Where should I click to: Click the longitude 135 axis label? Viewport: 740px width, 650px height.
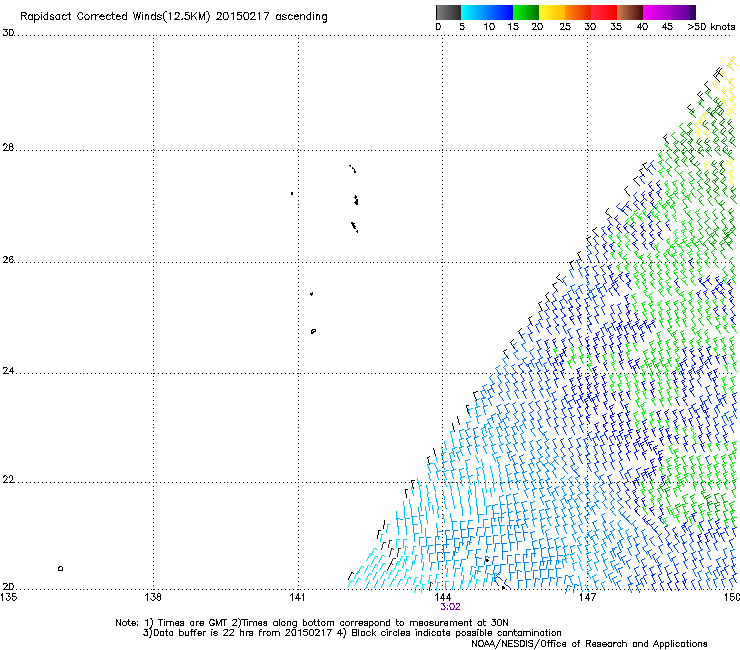pyautogui.click(x=8, y=597)
